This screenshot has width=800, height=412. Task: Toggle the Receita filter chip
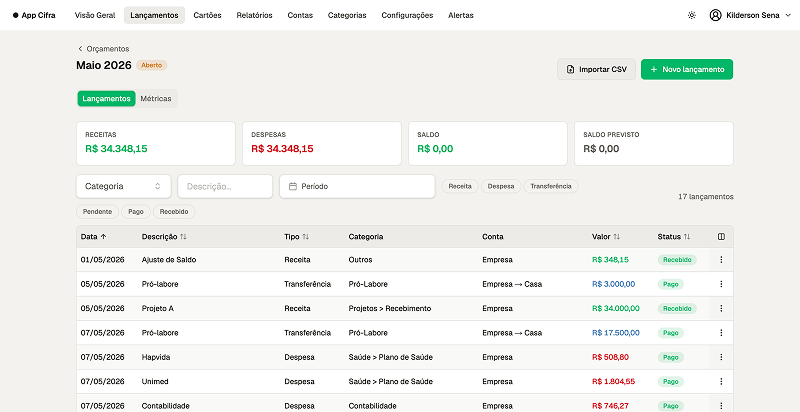click(x=460, y=186)
